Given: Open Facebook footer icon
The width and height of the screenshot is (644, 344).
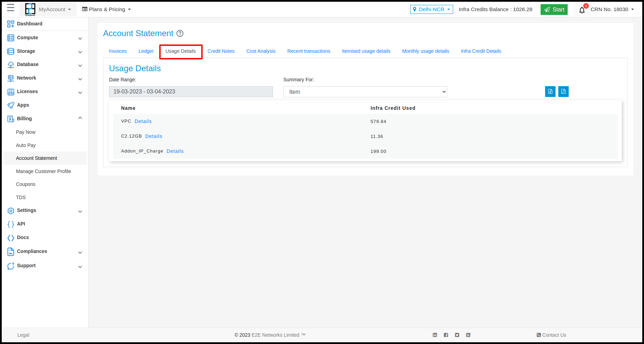Looking at the screenshot, I should tap(446, 335).
